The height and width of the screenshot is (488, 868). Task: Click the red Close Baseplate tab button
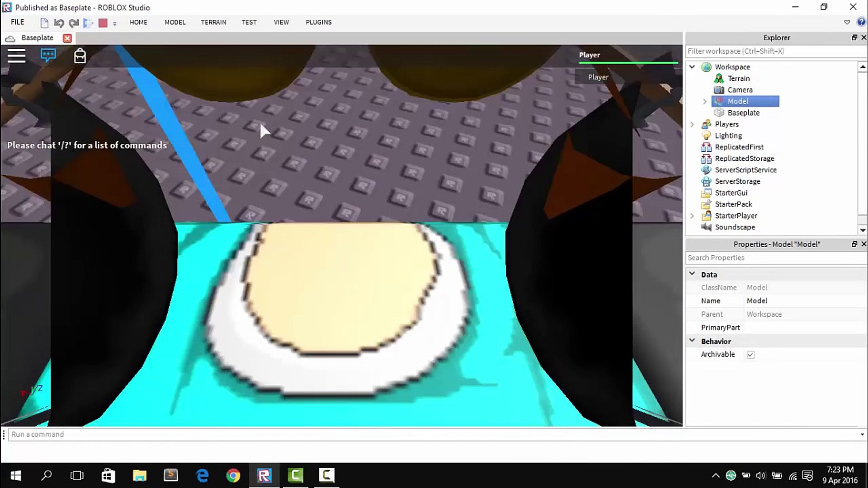pyautogui.click(x=67, y=38)
